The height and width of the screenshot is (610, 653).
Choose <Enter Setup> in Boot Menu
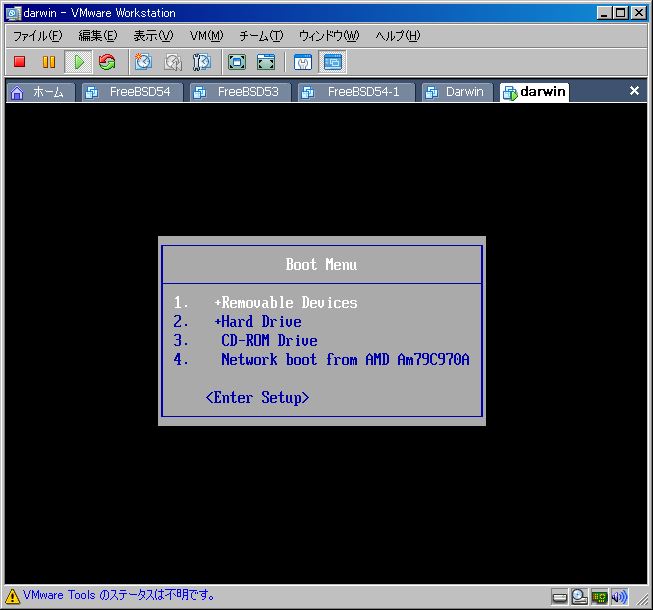tap(257, 398)
